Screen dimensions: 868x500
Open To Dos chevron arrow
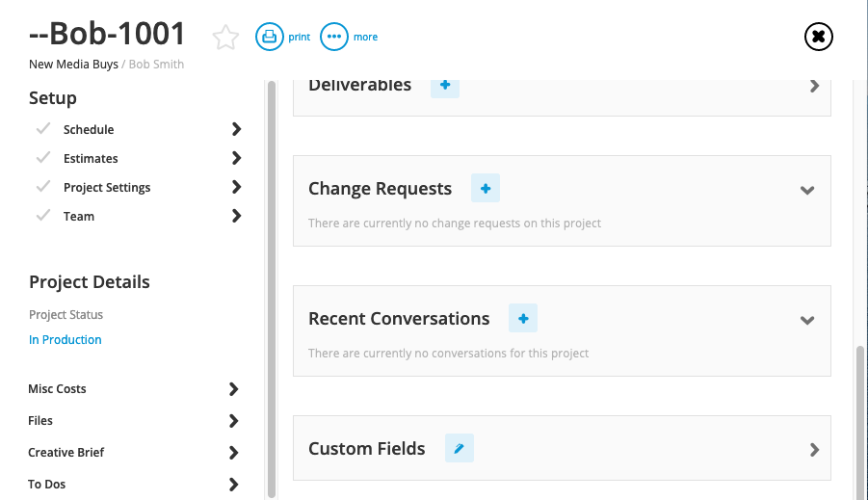coord(233,485)
